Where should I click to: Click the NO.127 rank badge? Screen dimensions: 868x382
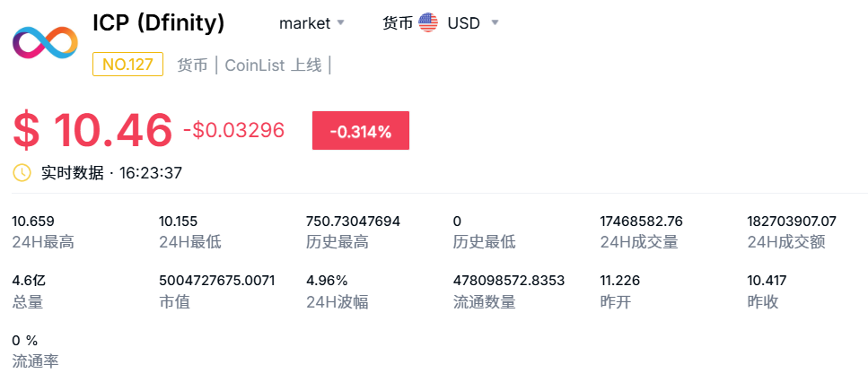pos(127,65)
